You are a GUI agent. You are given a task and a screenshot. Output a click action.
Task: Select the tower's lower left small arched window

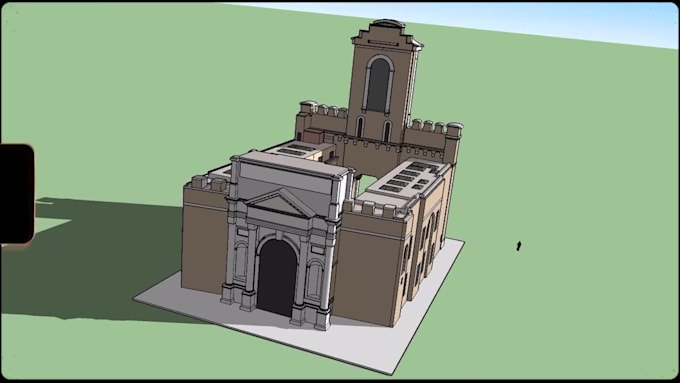click(360, 127)
